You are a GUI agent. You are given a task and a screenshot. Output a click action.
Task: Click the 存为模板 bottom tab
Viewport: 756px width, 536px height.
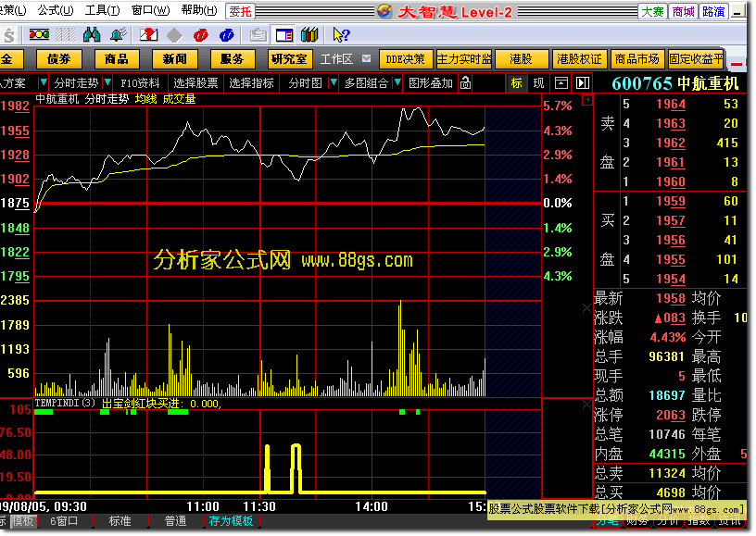[x=231, y=520]
